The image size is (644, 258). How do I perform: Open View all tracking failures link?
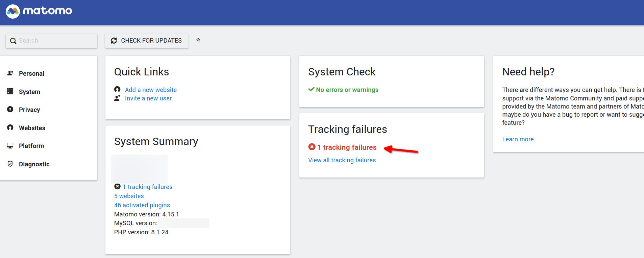(342, 160)
